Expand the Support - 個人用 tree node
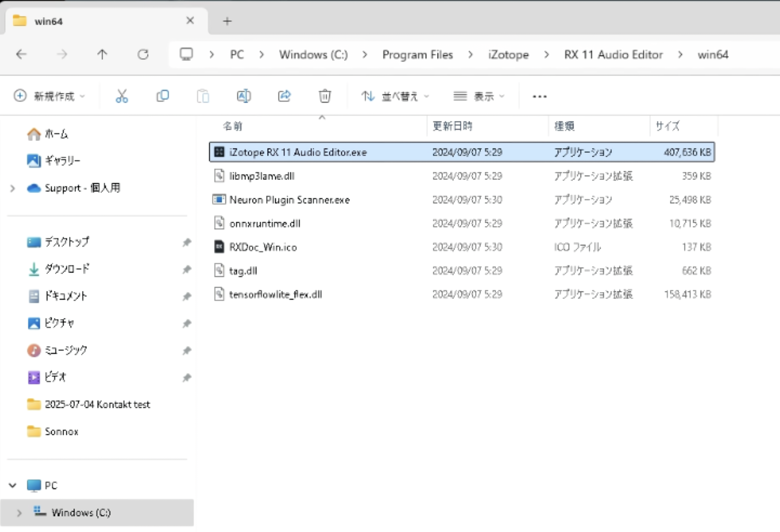The width and height of the screenshot is (780, 532). coord(13,188)
